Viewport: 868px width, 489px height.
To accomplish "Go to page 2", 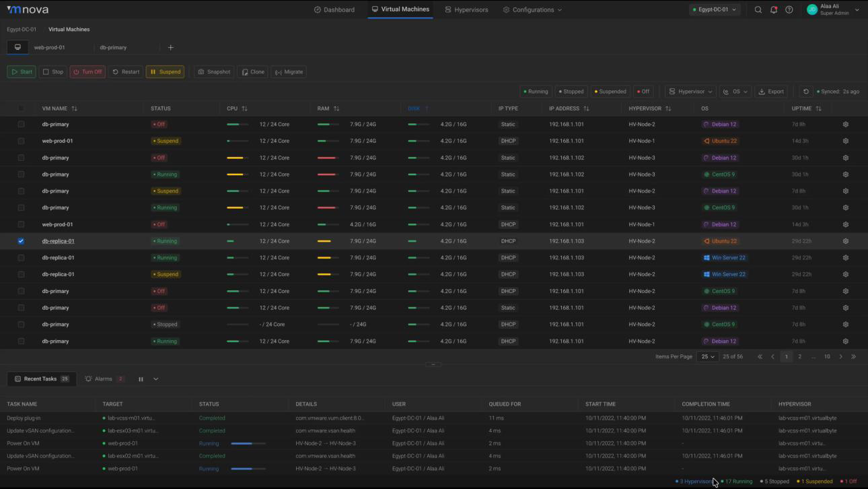I will point(799,356).
